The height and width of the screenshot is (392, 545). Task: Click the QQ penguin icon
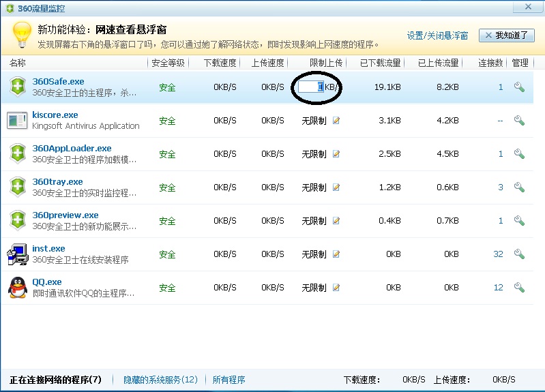point(18,288)
